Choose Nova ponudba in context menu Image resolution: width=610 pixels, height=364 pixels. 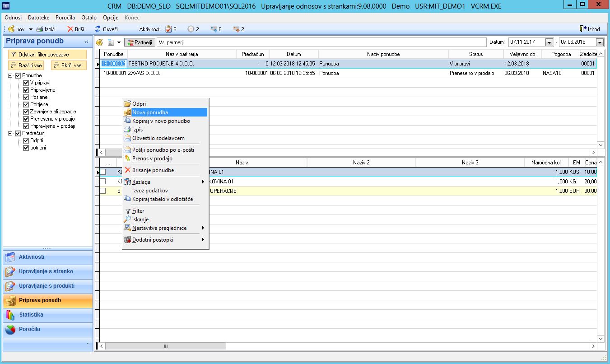[x=165, y=112]
